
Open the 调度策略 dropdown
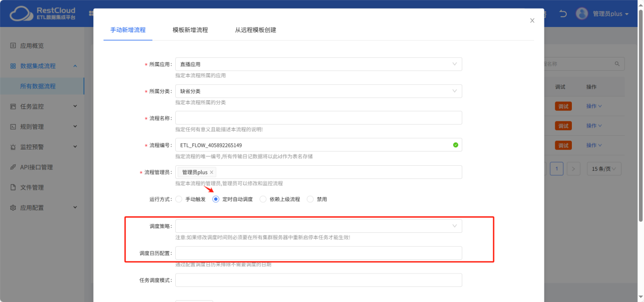pos(318,226)
